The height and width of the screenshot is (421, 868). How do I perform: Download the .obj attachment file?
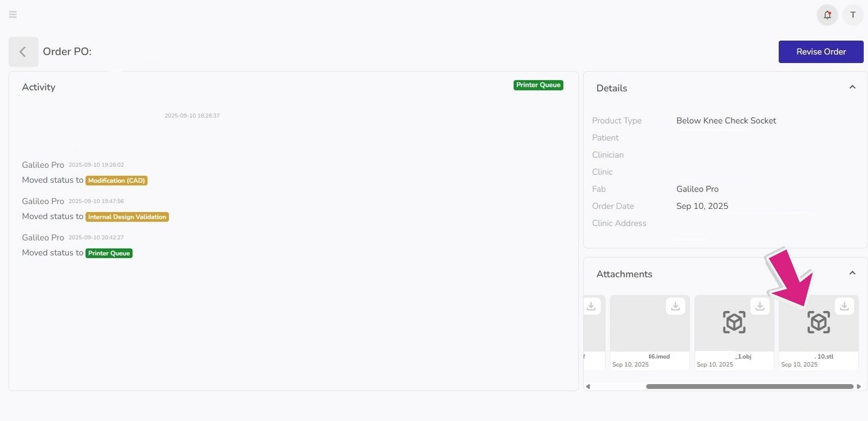click(x=759, y=307)
